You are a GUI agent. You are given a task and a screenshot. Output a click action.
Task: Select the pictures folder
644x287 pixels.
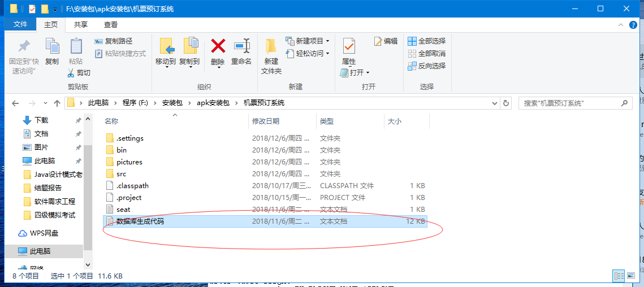(265, 162)
